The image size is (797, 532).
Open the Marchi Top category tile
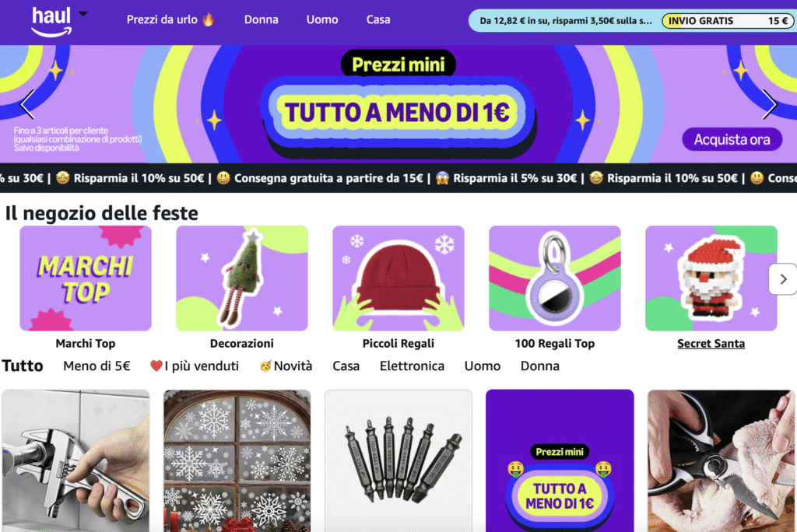click(x=86, y=278)
